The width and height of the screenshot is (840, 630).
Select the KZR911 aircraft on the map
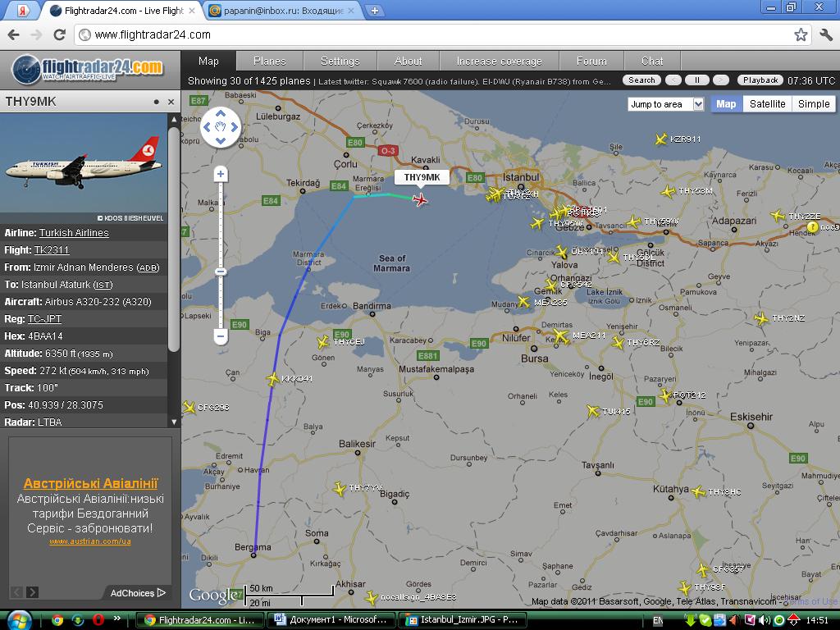tap(661, 139)
